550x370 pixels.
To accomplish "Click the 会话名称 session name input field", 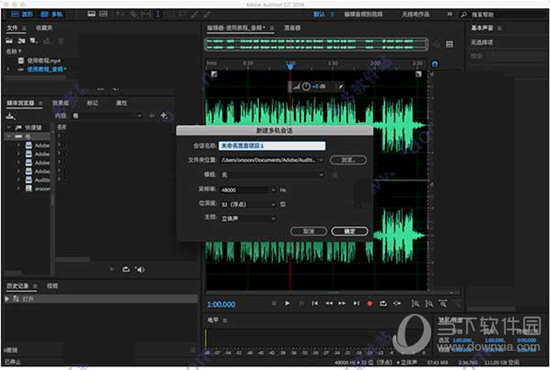I will [x=272, y=146].
